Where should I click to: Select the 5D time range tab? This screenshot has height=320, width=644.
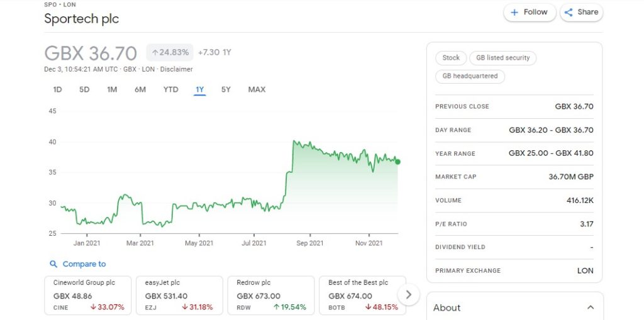(x=84, y=89)
